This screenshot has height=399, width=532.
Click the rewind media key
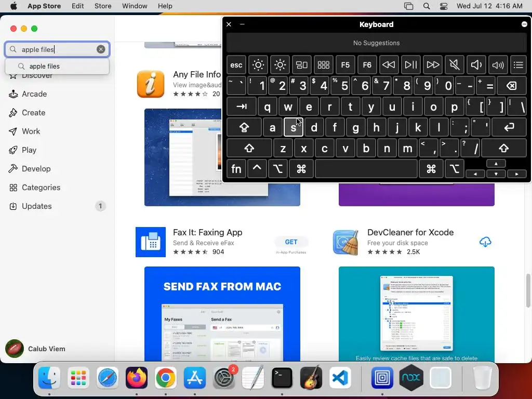389,65
